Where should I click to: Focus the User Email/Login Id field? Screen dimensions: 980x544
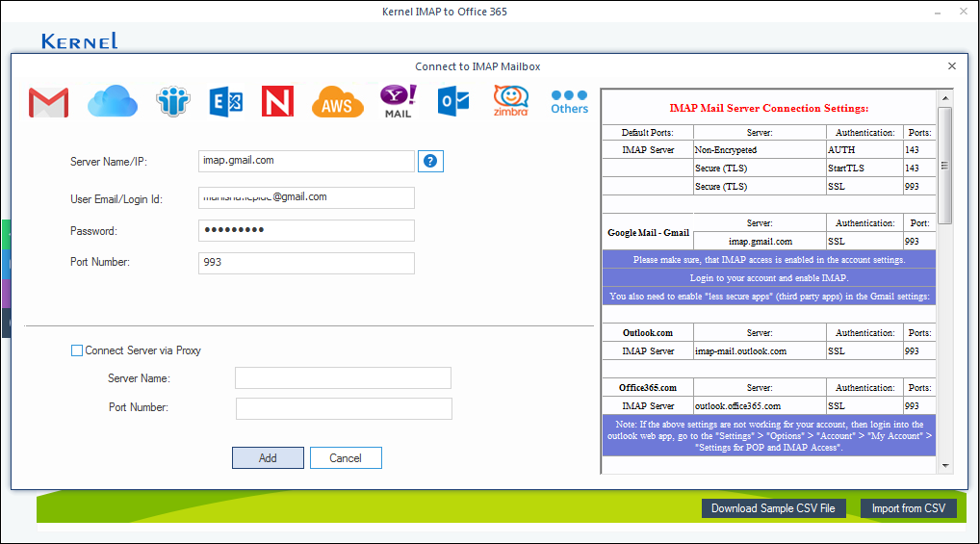306,197
